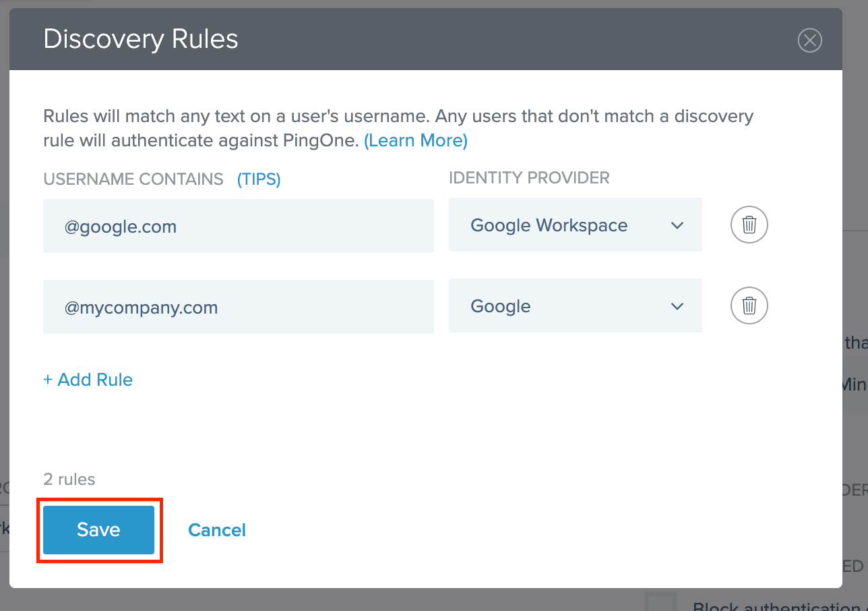Click the rules description paragraph text
The height and width of the screenshot is (611, 868).
point(398,117)
